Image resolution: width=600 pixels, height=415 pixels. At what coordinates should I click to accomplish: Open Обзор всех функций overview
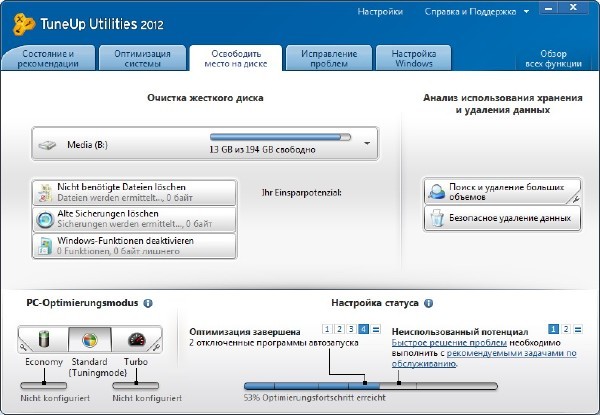pyautogui.click(x=553, y=59)
